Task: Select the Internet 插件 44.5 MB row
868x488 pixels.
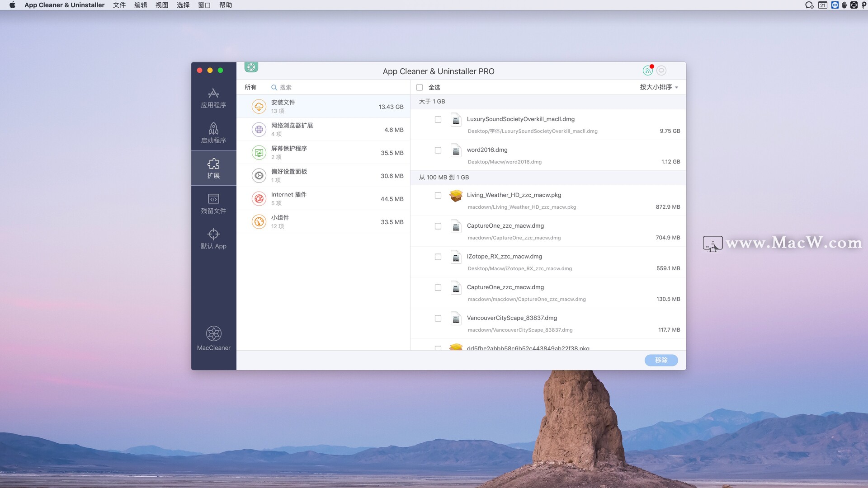Action: point(323,199)
